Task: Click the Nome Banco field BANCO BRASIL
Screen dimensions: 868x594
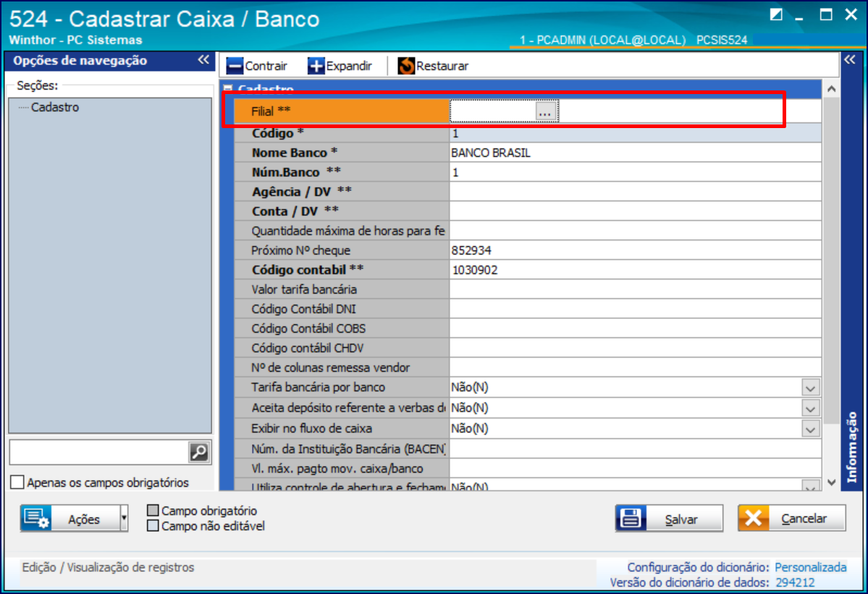Action: coord(636,153)
